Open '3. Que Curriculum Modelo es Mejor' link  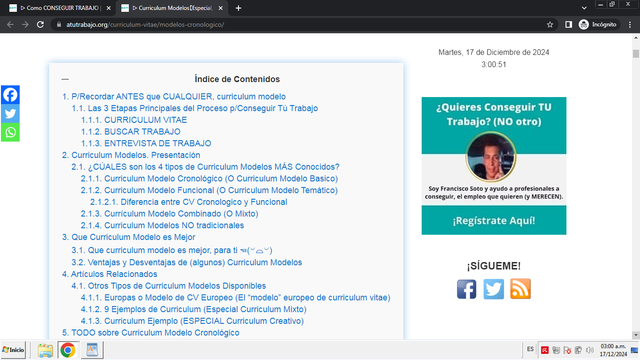[129, 237]
